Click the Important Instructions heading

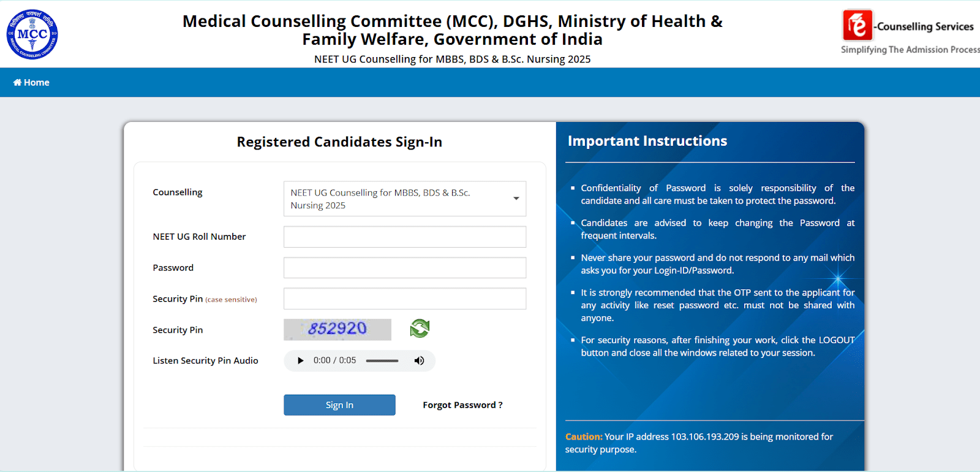(x=647, y=141)
